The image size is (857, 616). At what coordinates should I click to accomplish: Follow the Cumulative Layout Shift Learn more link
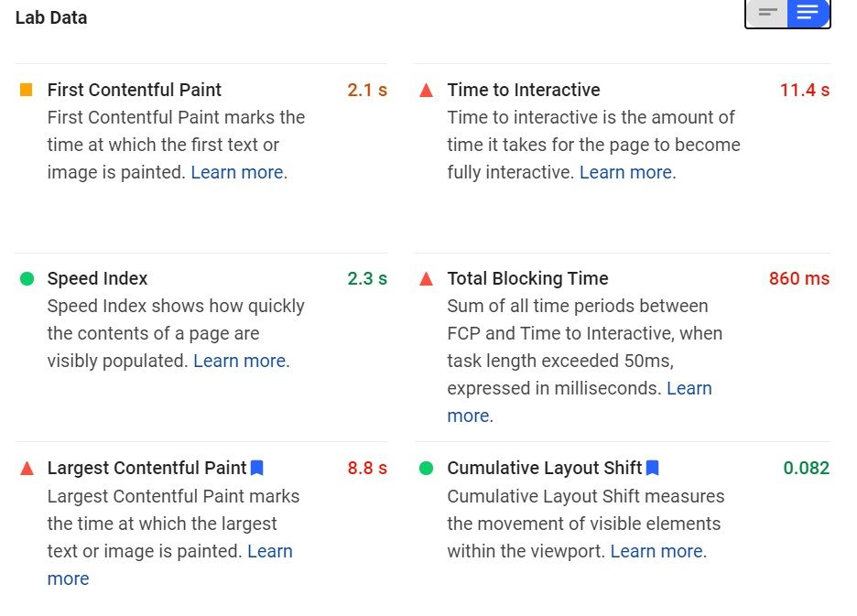pos(656,551)
